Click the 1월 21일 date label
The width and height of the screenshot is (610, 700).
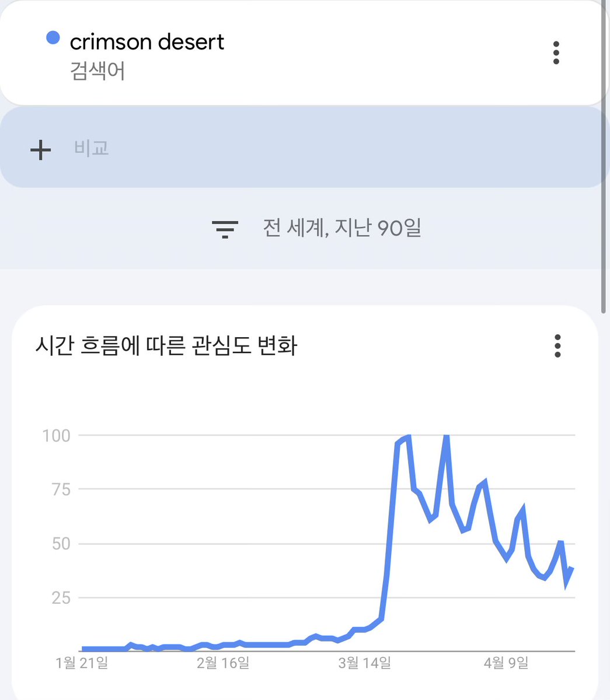click(x=82, y=663)
